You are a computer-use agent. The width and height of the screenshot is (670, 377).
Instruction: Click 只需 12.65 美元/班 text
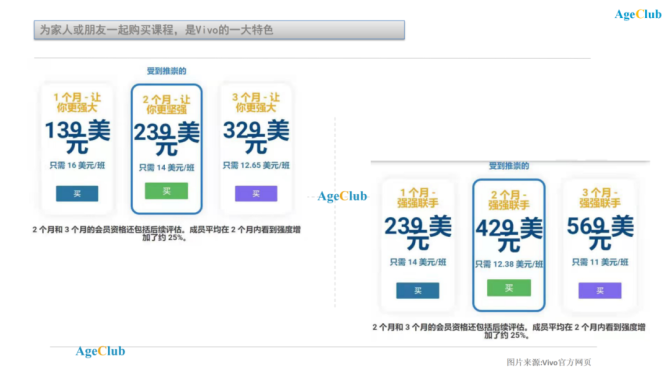pyautogui.click(x=256, y=165)
